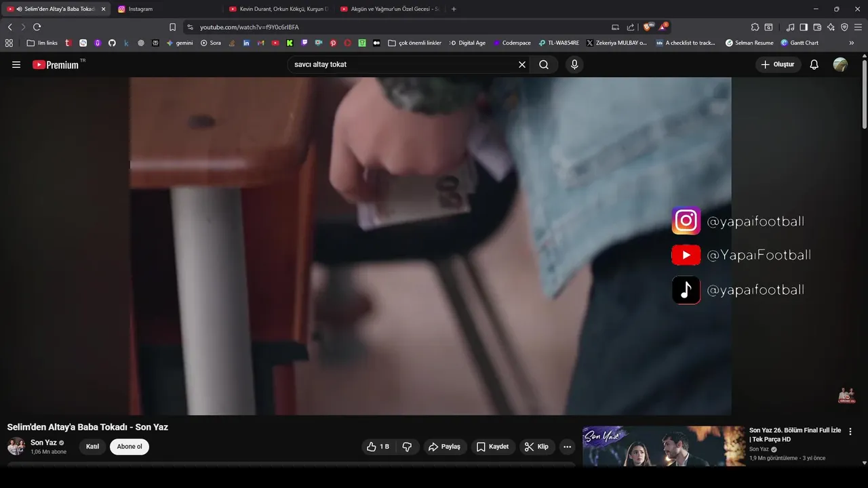
Task: Open the gemini bookmark
Action: (180, 43)
